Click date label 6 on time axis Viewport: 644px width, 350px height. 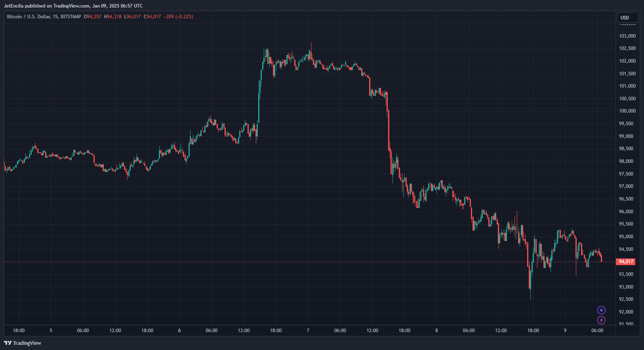(x=179, y=331)
